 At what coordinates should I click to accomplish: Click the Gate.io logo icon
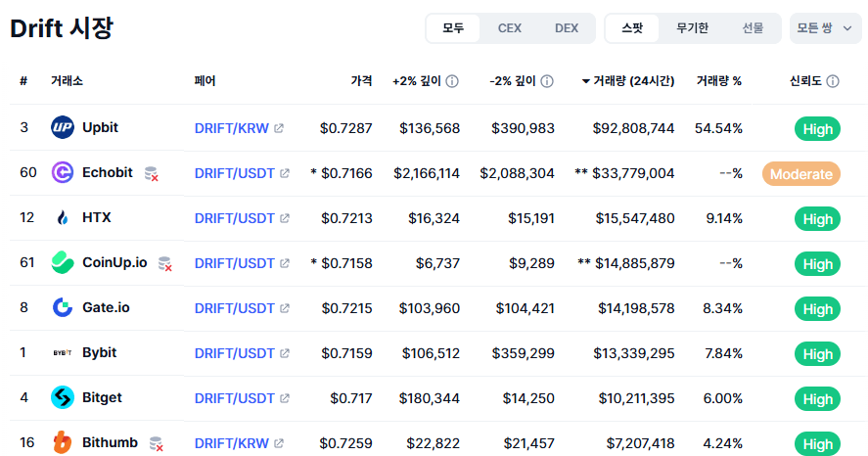coord(63,308)
